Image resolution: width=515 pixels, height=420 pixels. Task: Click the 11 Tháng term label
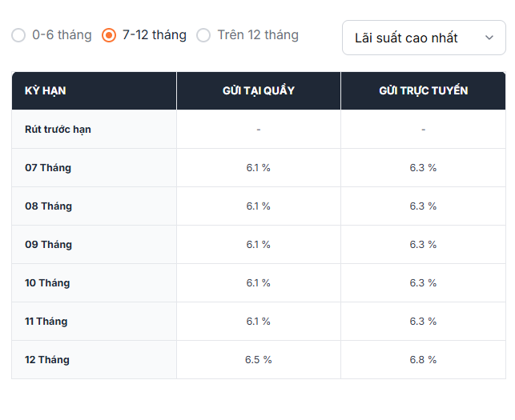[x=46, y=322]
